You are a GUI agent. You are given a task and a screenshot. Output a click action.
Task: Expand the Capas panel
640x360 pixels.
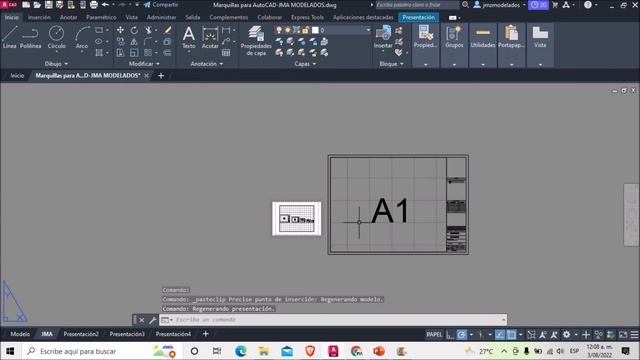pos(305,64)
